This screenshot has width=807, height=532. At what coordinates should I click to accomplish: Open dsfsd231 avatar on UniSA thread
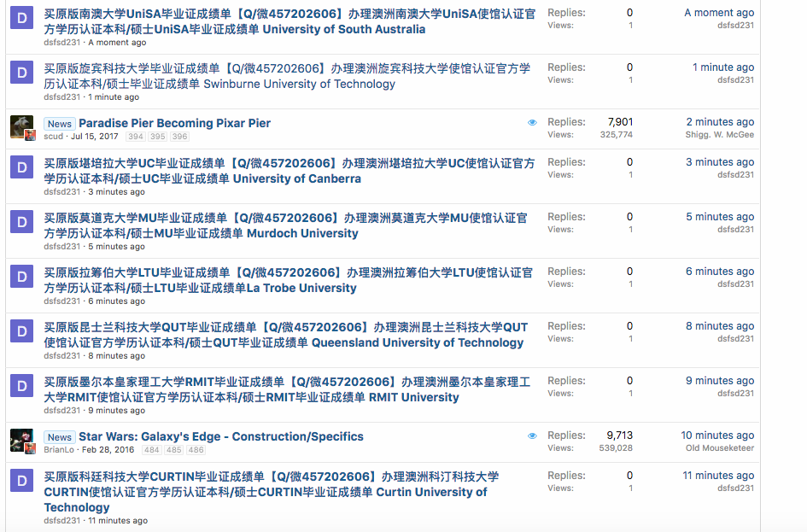21,18
